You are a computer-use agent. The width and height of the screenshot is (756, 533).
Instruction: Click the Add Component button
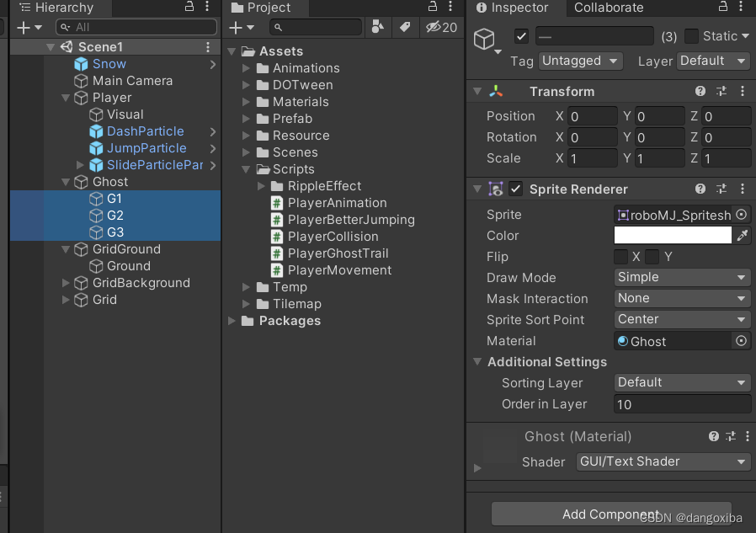(611, 514)
